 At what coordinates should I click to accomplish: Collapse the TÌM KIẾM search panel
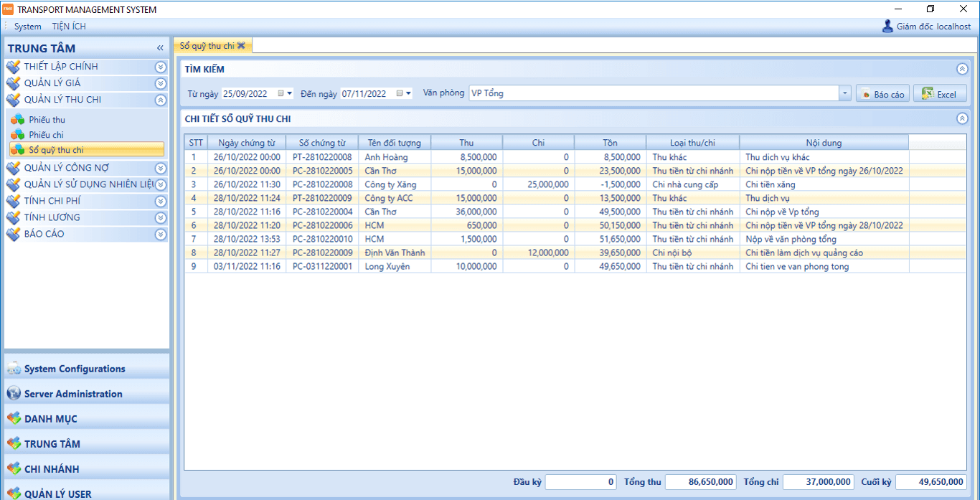[x=962, y=70]
